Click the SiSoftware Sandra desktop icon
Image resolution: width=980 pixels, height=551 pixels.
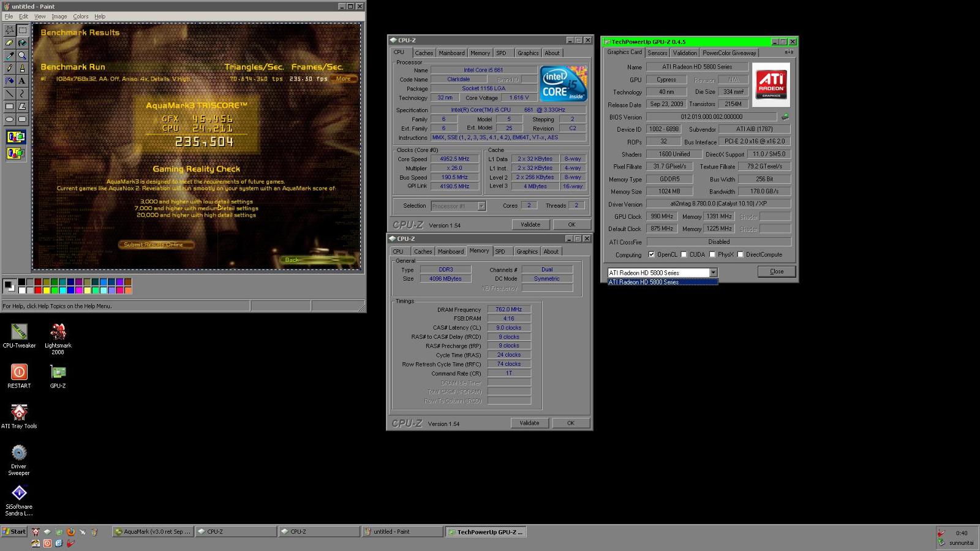click(x=19, y=501)
